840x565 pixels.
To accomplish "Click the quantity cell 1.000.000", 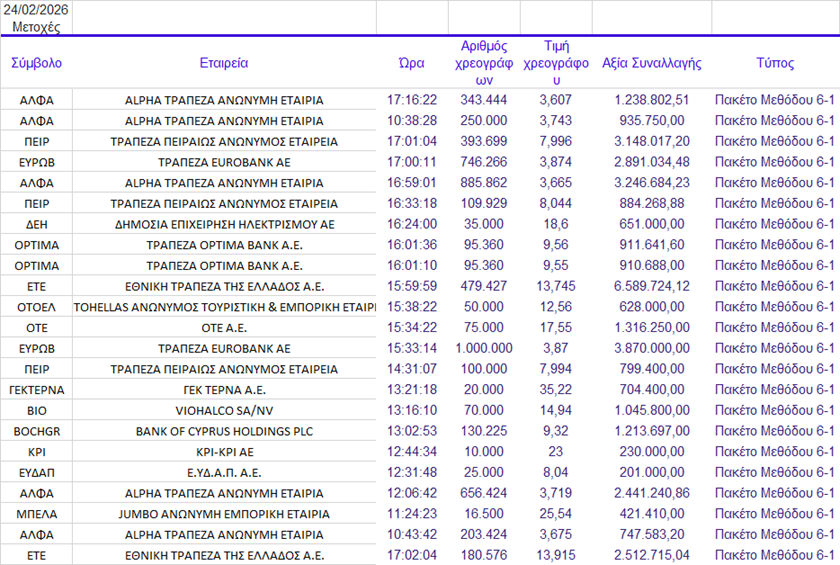I will pos(484,349).
